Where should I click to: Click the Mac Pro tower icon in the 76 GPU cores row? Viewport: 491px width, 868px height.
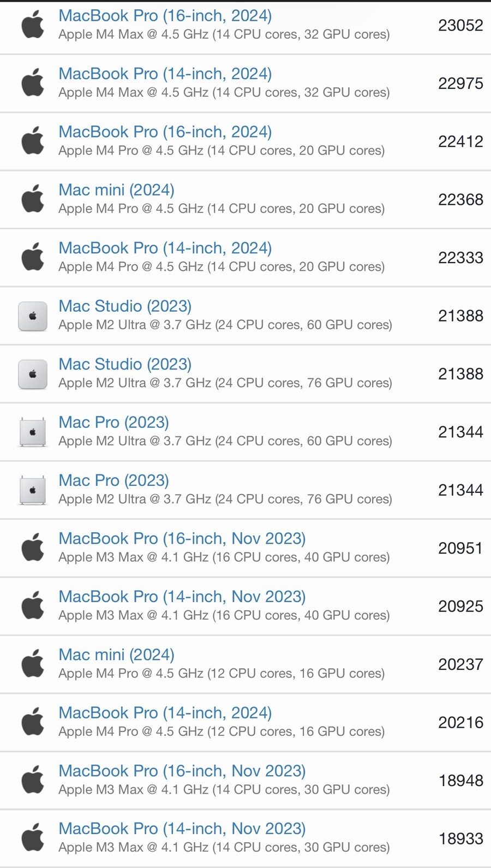pyautogui.click(x=33, y=490)
